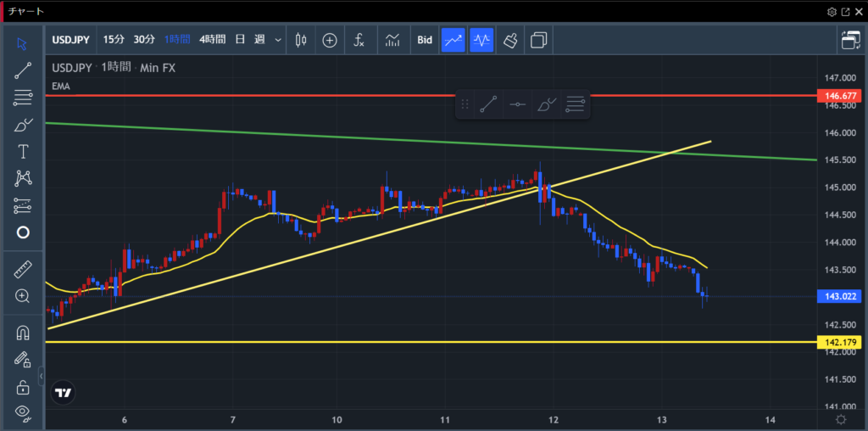
Task: Click the yellow 142.179 price label
Action: [x=840, y=343]
